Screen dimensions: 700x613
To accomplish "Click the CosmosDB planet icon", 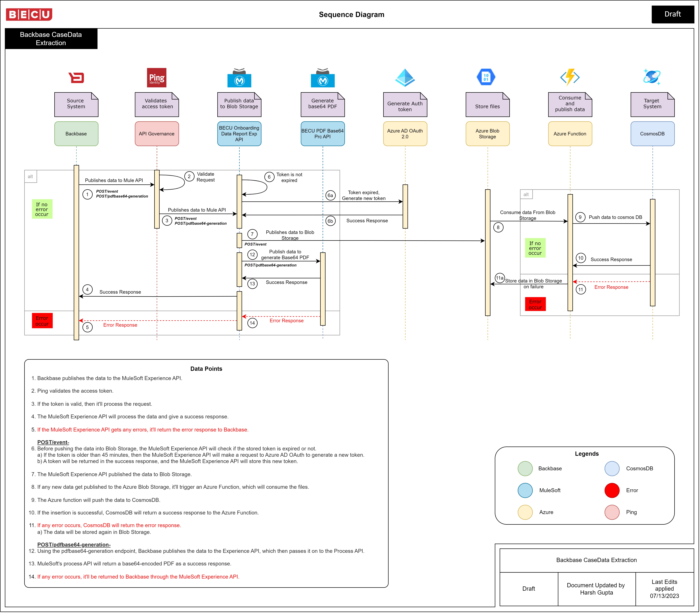I will [x=652, y=77].
